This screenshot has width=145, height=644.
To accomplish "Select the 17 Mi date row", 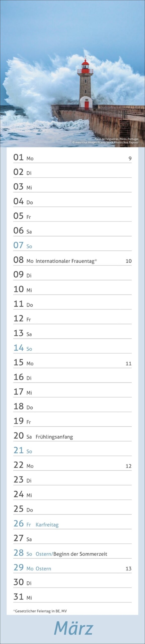I will tap(72, 392).
